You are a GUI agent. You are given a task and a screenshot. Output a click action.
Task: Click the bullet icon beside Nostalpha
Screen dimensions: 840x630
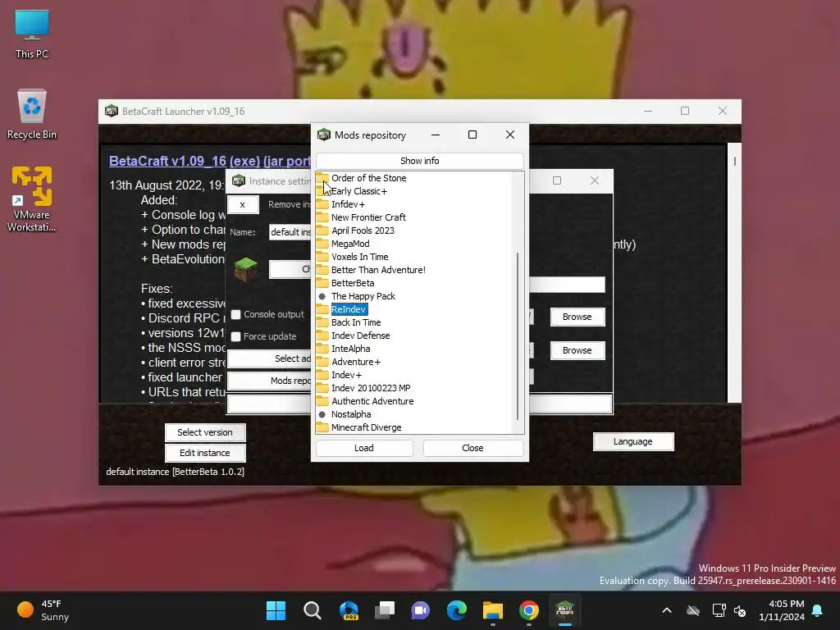click(322, 414)
